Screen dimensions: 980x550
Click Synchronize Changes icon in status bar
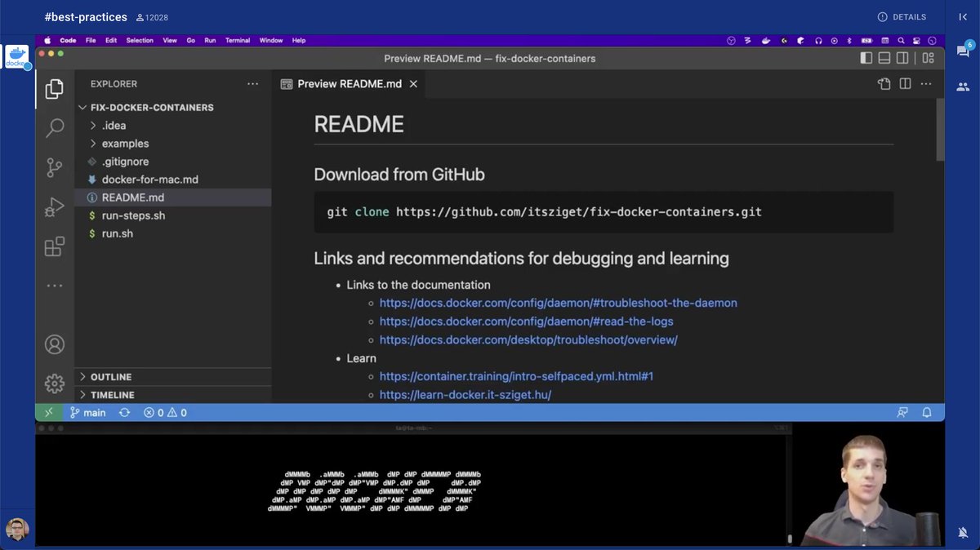pyautogui.click(x=124, y=412)
